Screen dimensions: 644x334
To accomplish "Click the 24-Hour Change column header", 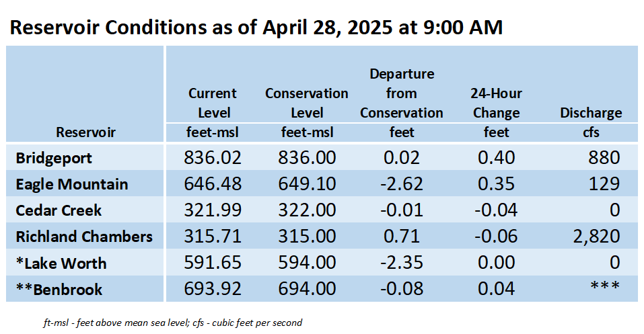I will pos(496,103).
